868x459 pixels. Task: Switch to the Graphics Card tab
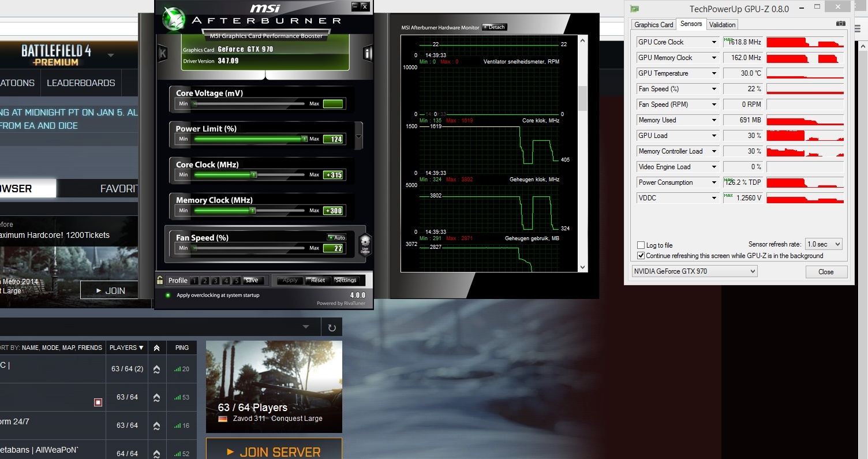[x=654, y=24]
